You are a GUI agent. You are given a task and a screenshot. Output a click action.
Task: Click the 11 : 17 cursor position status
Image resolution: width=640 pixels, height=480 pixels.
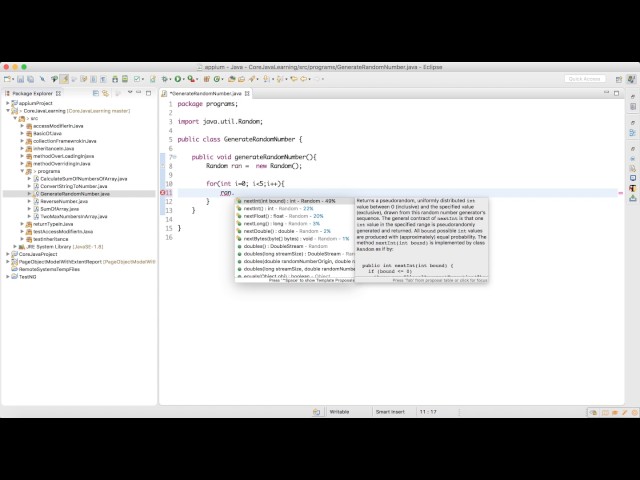click(x=428, y=412)
